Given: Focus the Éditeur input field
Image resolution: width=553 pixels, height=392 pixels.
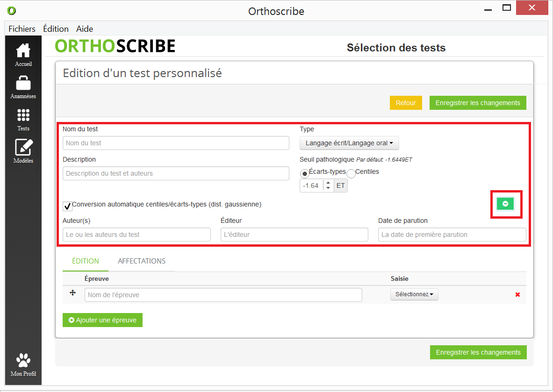Looking at the screenshot, I should point(294,235).
